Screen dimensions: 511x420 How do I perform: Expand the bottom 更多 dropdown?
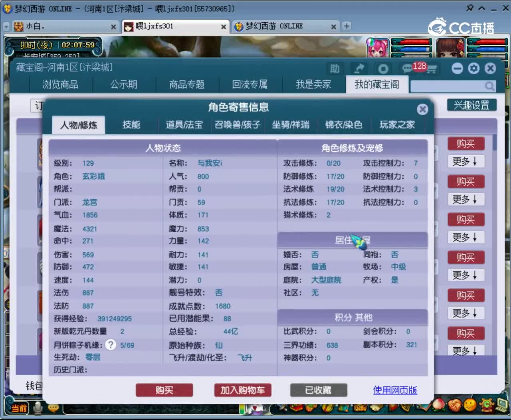coord(466,351)
